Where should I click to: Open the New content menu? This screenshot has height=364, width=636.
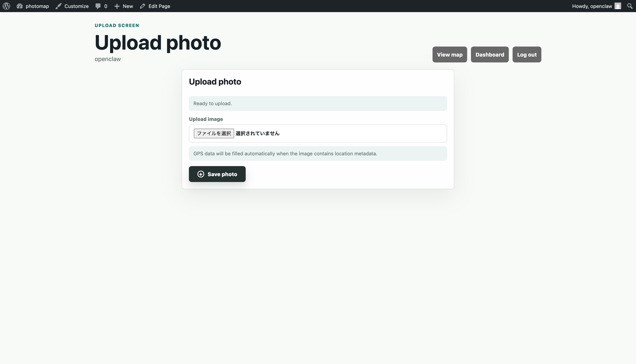[x=124, y=6]
